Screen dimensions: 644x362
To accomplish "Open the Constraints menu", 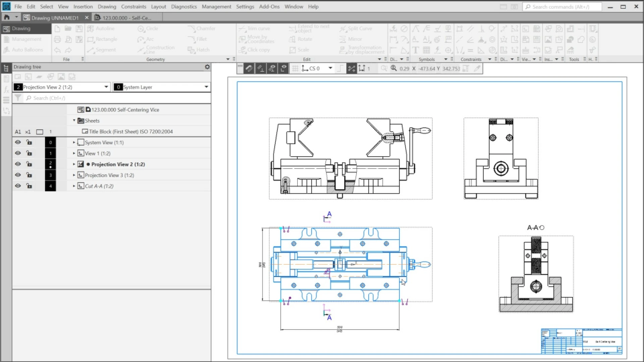I will coord(133,6).
